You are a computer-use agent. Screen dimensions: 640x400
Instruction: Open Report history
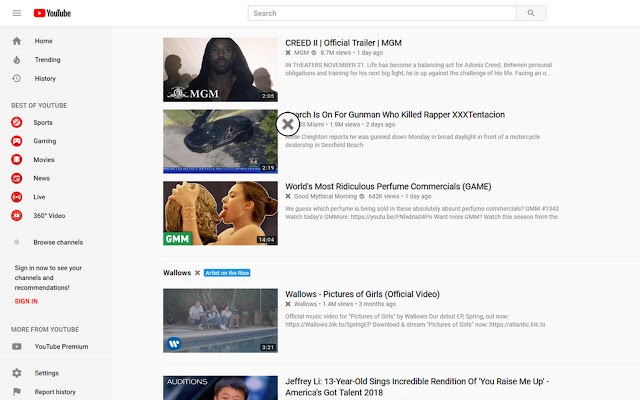tap(56, 392)
